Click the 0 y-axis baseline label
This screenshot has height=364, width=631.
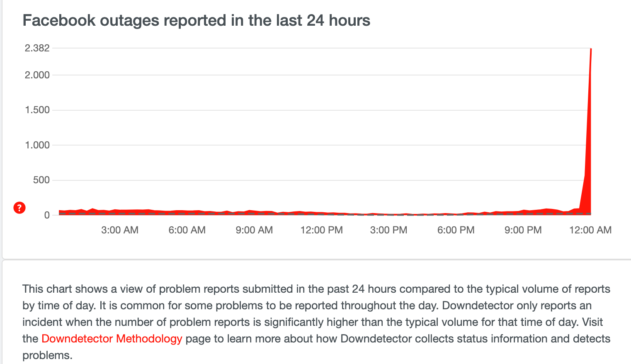tap(47, 215)
